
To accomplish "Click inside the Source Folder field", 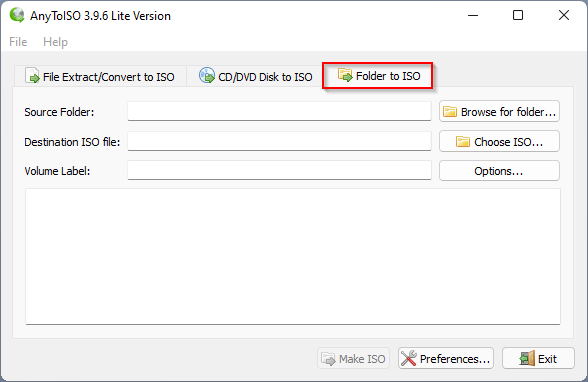I will click(x=279, y=111).
